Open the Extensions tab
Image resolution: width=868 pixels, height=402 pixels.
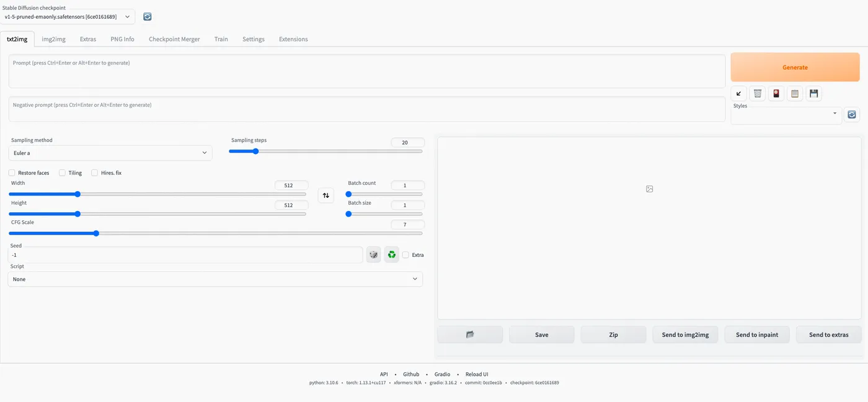[x=293, y=39]
